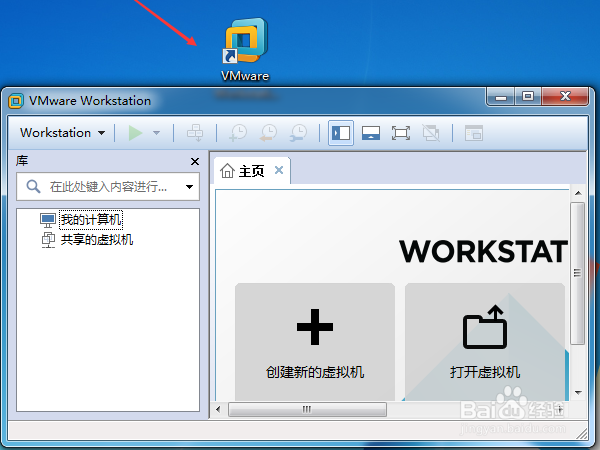Close the 库 library panel
Image resolution: width=600 pixels, height=450 pixels.
point(195,161)
